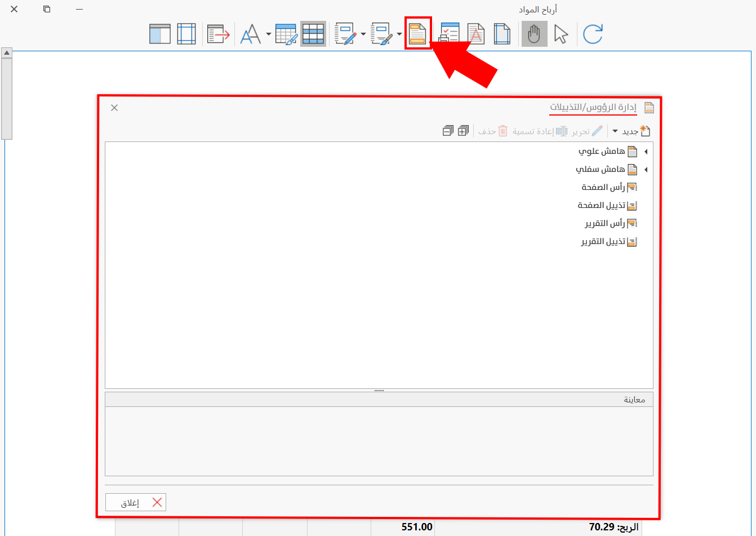The width and height of the screenshot is (756, 536).
Task: Click the معاينة preview panel header
Action: pos(379,400)
